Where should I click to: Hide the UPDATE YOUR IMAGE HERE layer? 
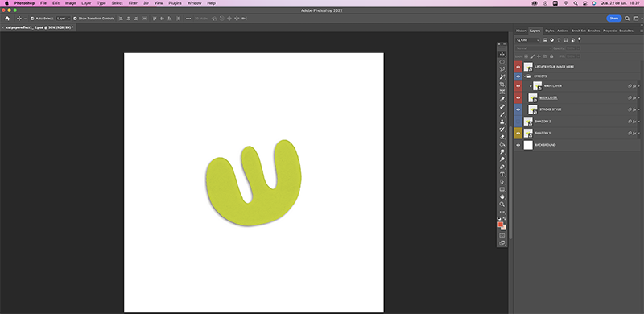(518, 67)
